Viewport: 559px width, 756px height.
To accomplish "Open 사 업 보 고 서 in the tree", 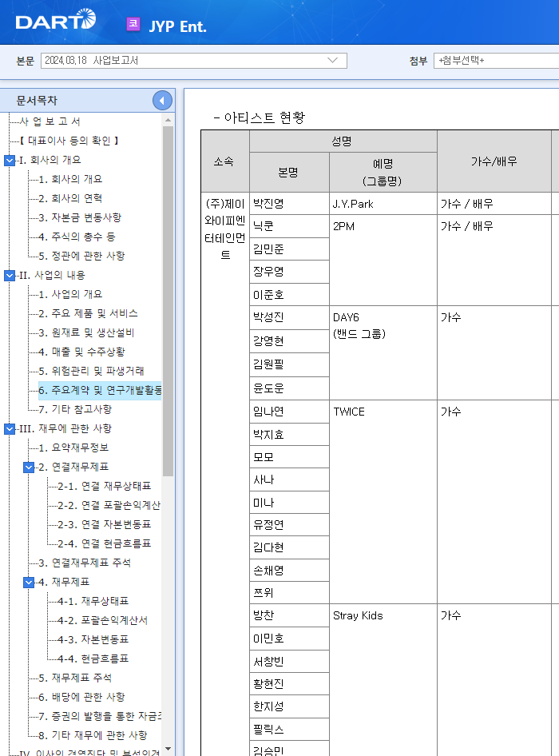I will (x=50, y=121).
